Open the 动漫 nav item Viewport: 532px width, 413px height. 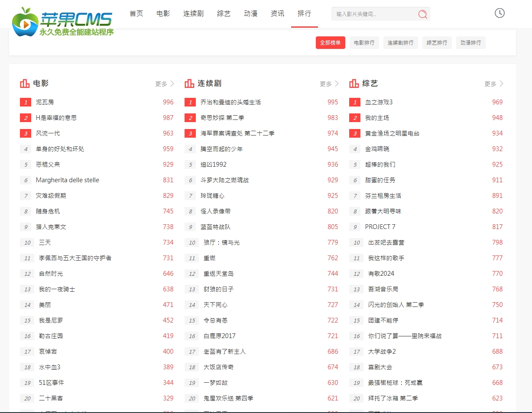pos(250,13)
